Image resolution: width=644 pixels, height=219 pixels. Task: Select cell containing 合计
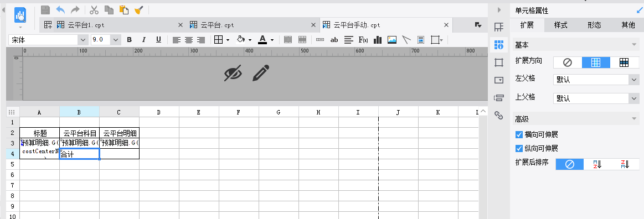pyautogui.click(x=79, y=154)
